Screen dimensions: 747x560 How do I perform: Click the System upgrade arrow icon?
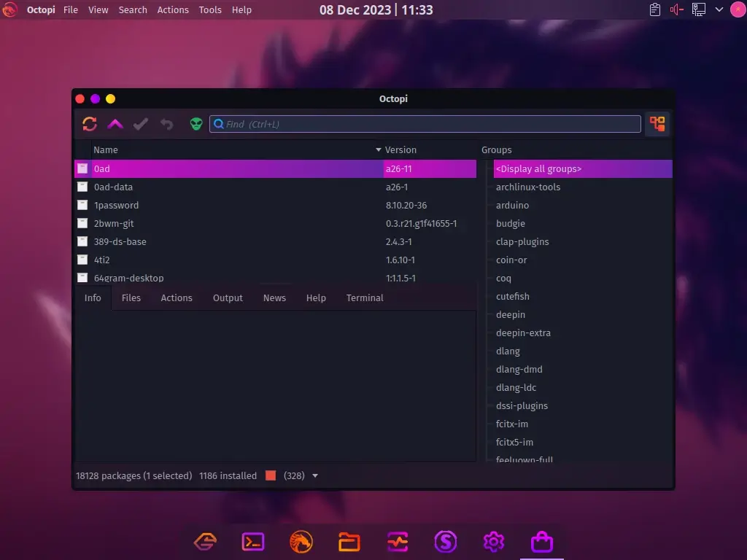(115, 124)
